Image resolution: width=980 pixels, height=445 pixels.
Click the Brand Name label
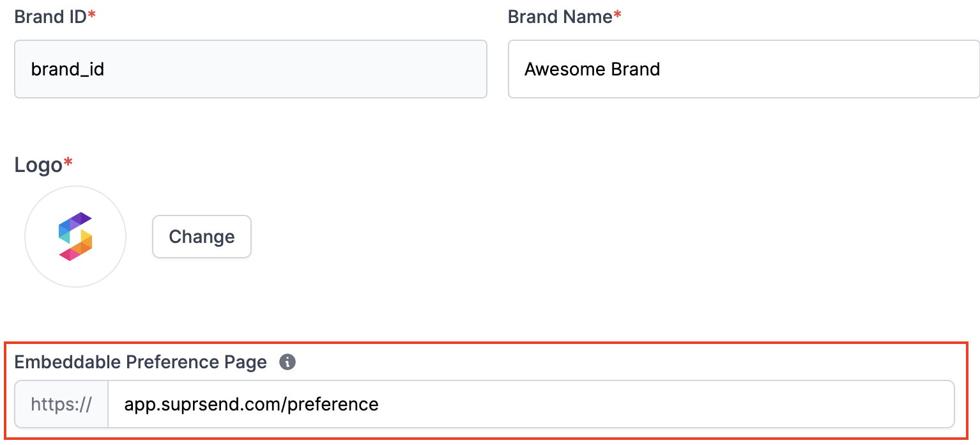pyautogui.click(x=560, y=17)
